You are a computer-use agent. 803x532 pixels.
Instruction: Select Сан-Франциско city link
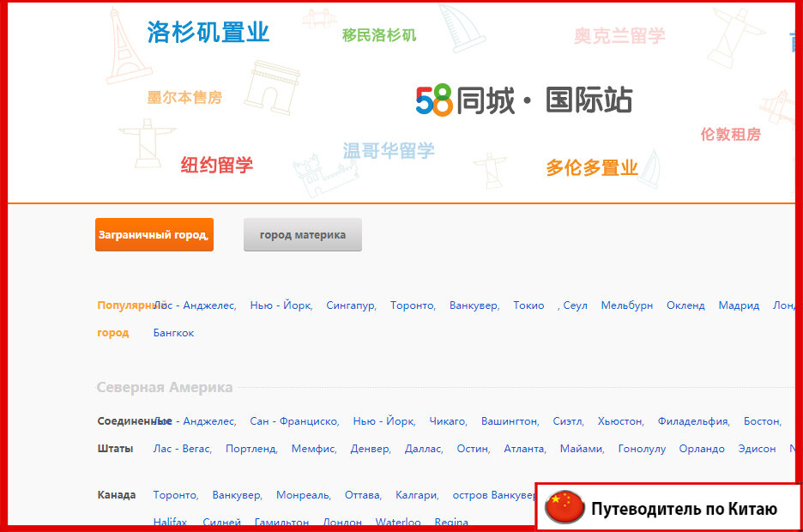pyautogui.click(x=294, y=421)
